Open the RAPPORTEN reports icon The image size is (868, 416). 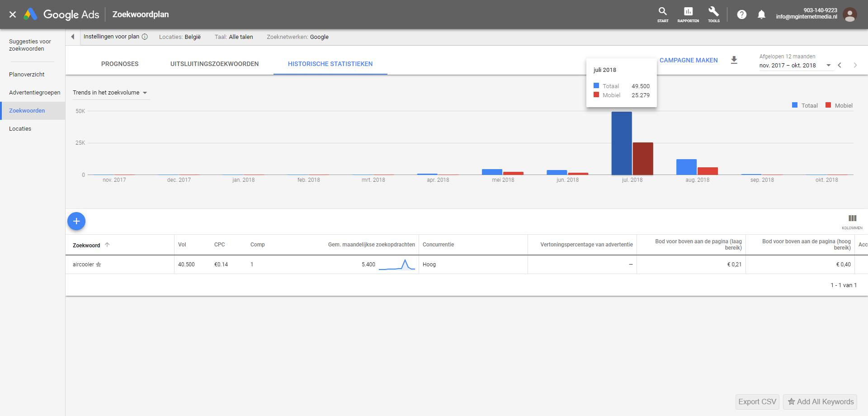tap(688, 14)
